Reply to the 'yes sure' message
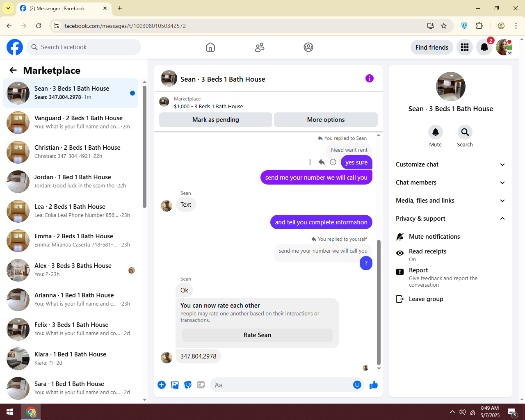The height and width of the screenshot is (420, 525). [x=322, y=162]
